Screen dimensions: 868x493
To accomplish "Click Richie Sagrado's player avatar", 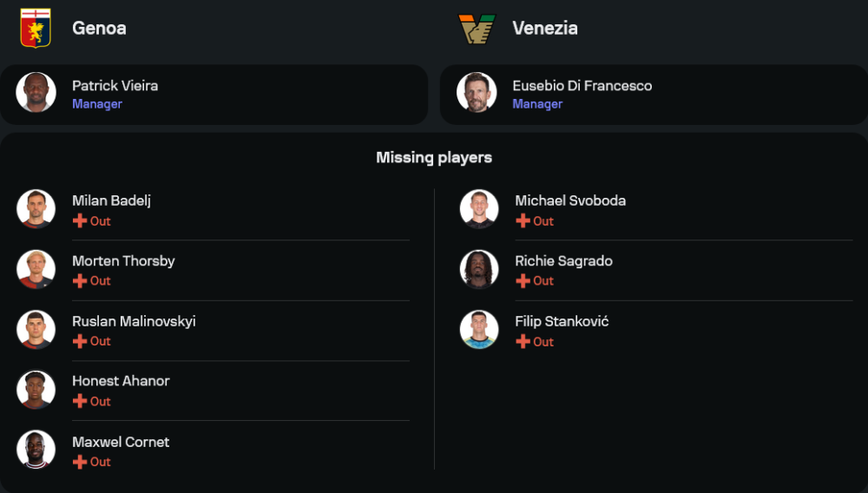I will (479, 270).
